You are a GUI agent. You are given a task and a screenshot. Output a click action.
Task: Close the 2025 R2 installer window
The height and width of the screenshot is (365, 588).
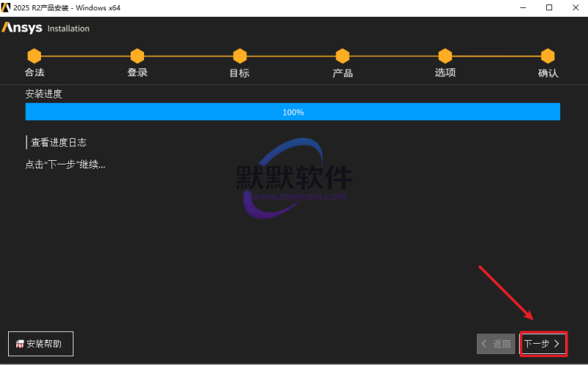pyautogui.click(x=575, y=7)
